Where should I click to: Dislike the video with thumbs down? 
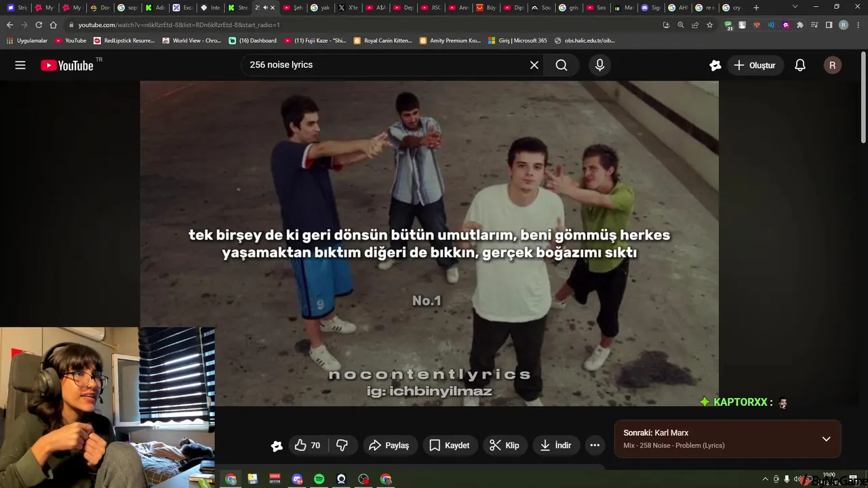click(342, 445)
